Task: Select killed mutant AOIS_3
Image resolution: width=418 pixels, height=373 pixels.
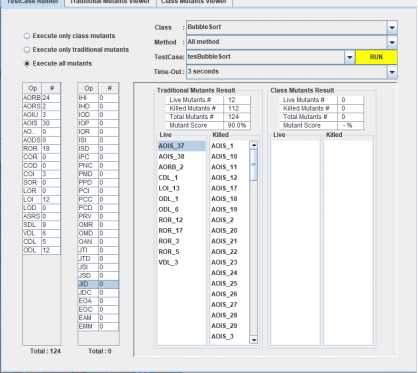Action: click(x=230, y=337)
